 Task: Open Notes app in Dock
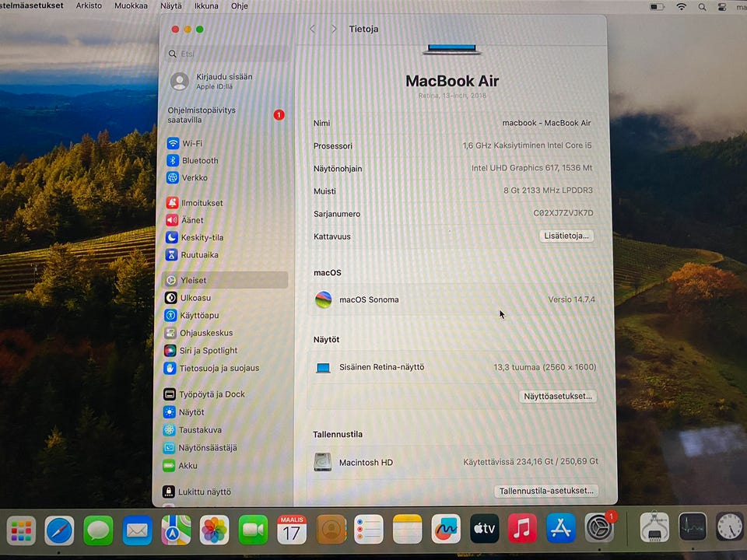click(x=407, y=529)
